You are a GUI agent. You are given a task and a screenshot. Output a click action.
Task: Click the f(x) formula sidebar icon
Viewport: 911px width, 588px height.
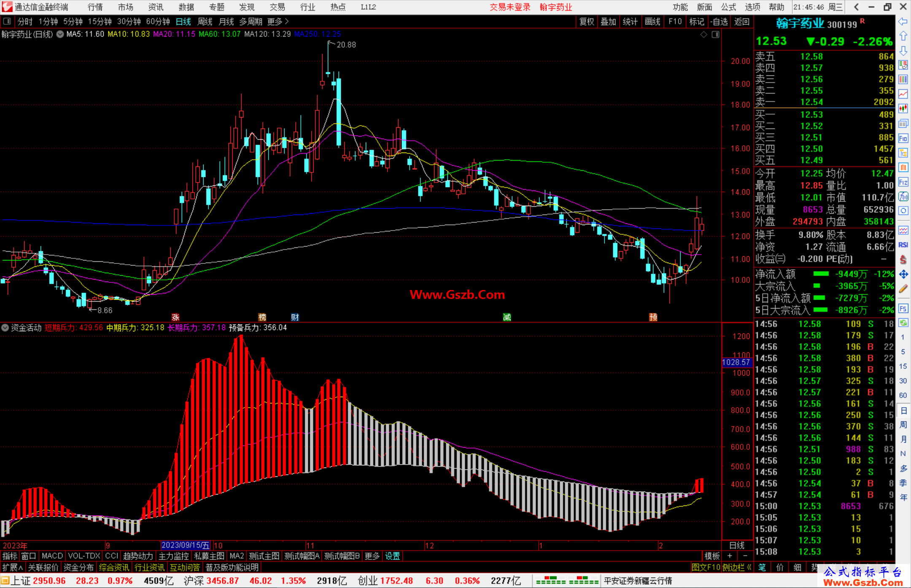click(903, 196)
